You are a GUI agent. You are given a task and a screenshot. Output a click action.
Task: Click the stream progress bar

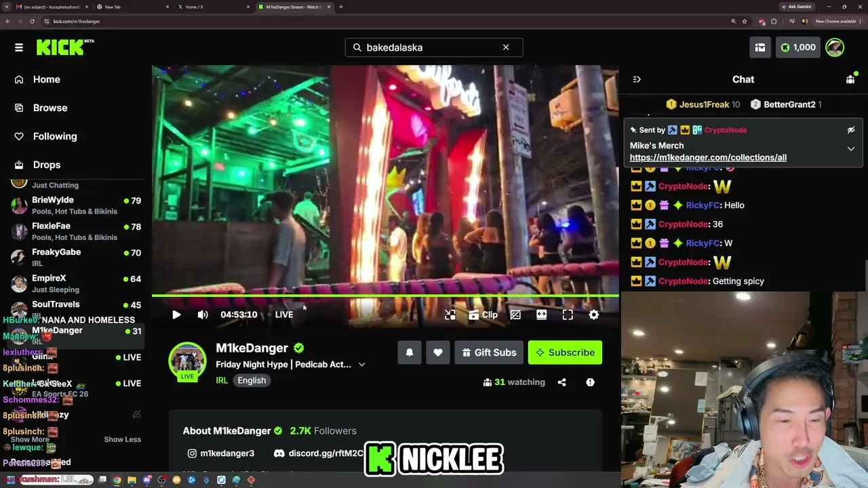(385, 296)
